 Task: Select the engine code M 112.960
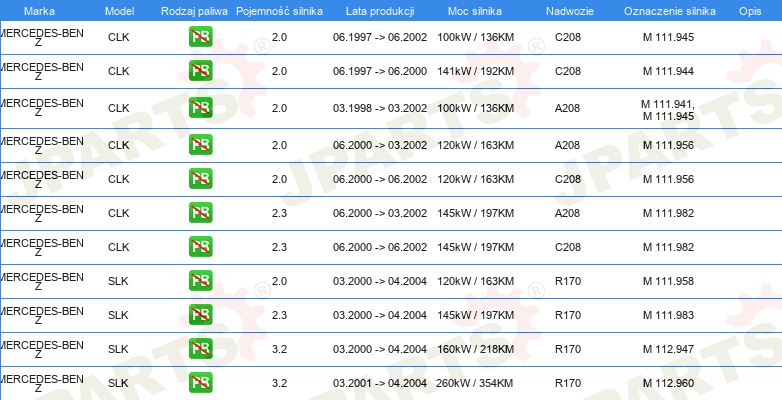pyautogui.click(x=668, y=383)
